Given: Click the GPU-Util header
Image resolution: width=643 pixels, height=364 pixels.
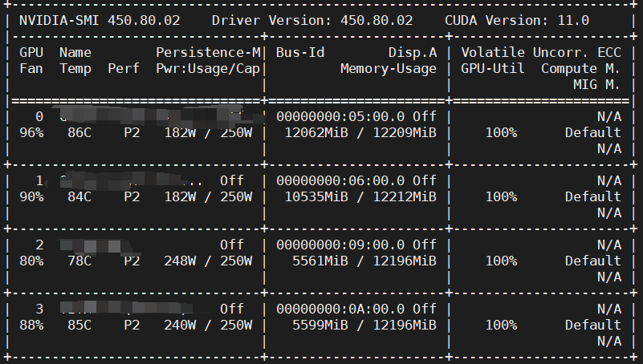Looking at the screenshot, I should (493, 68).
